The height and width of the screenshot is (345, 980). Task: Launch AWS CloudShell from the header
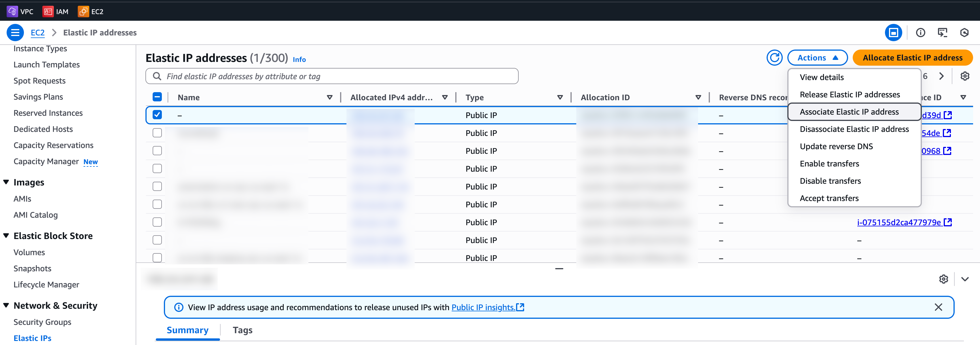pyautogui.click(x=943, y=33)
